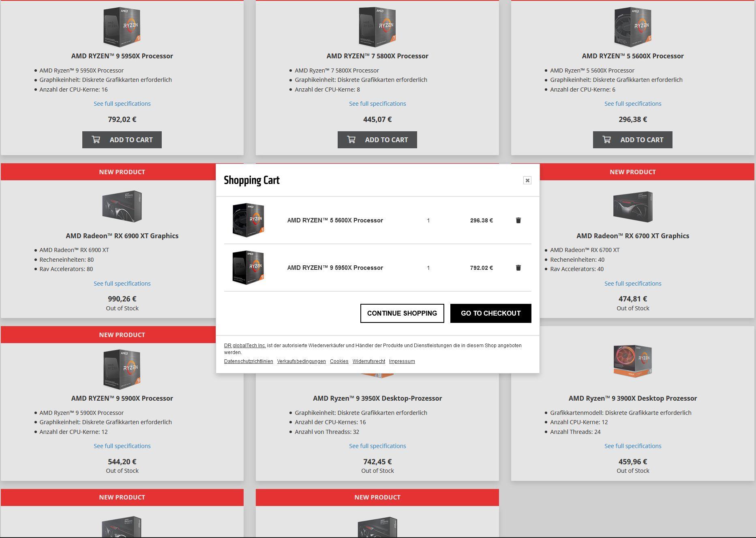
Task: View full specifications for Ryzen 9 3900X
Action: tap(633, 446)
